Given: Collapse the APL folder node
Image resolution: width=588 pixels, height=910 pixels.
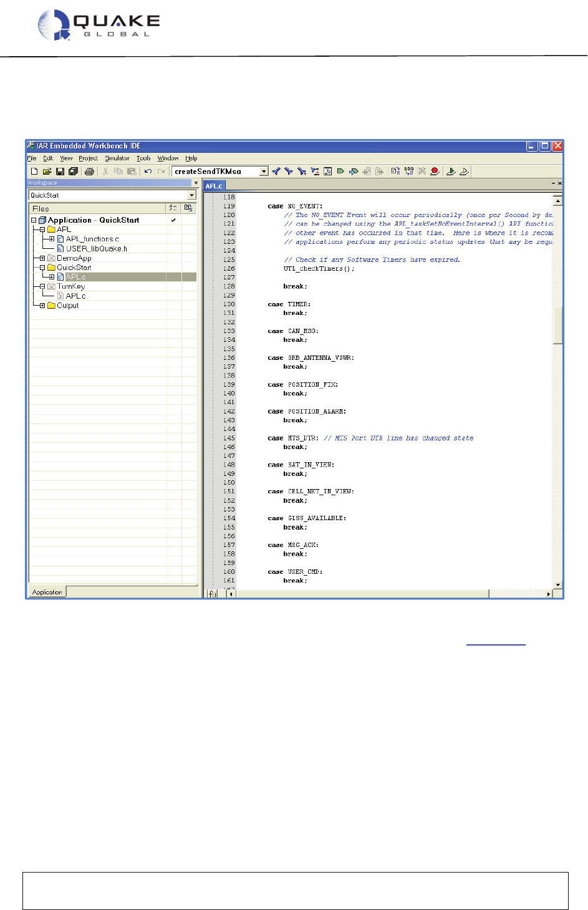Looking at the screenshot, I should tap(42, 230).
